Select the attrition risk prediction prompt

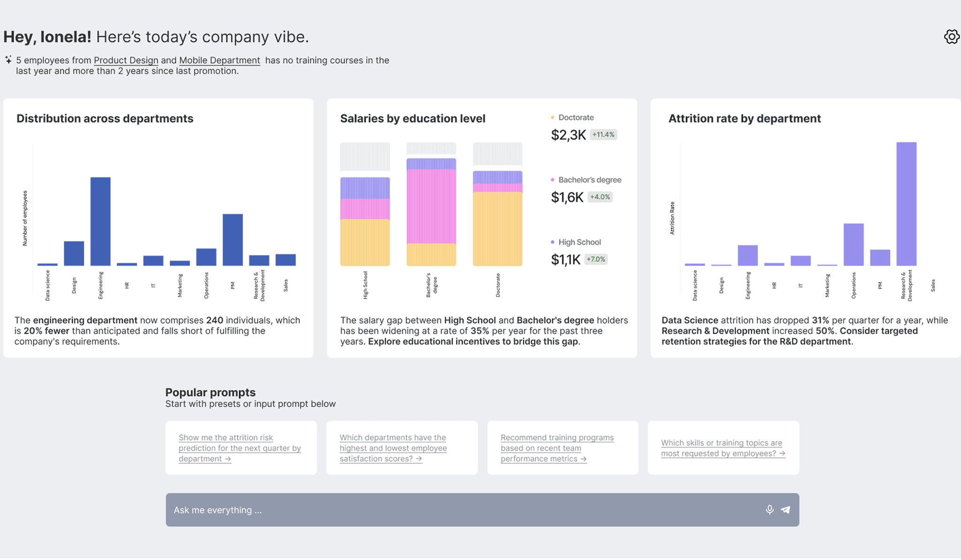click(x=240, y=448)
